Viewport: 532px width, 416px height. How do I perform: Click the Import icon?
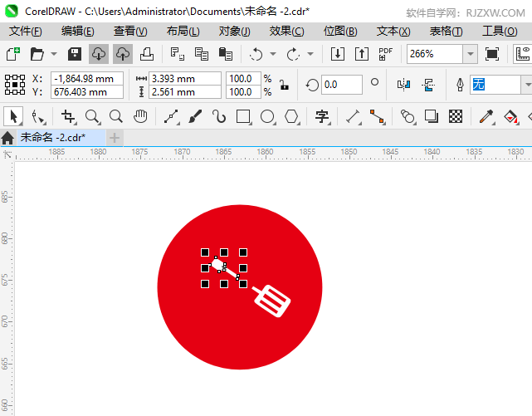pyautogui.click(x=338, y=54)
